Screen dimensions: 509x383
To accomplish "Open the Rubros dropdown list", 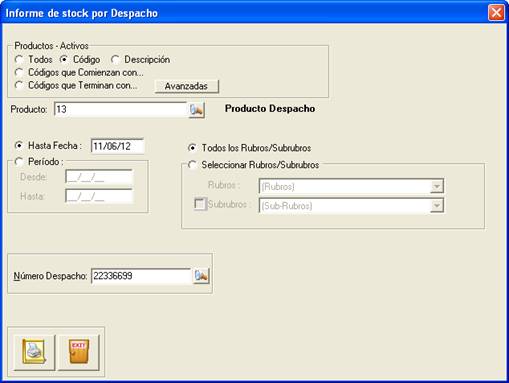I will pos(436,186).
